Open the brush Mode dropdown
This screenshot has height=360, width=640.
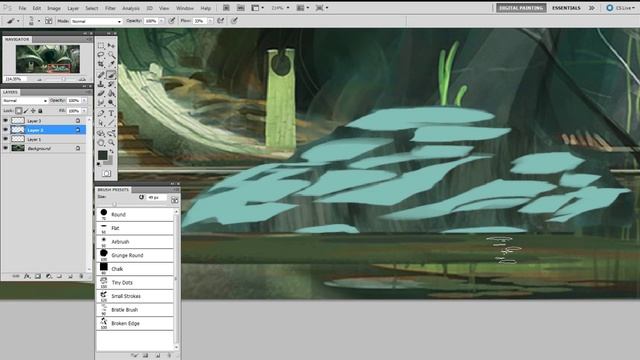tap(96, 21)
